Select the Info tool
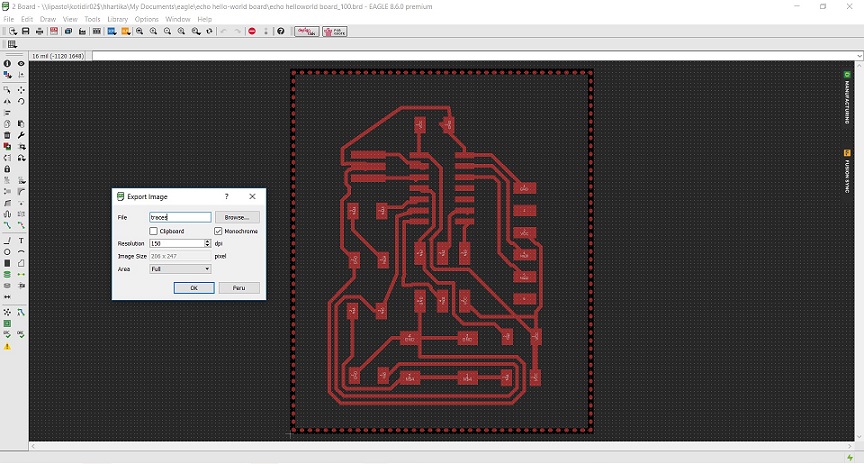The image size is (864, 464). pos(7,63)
